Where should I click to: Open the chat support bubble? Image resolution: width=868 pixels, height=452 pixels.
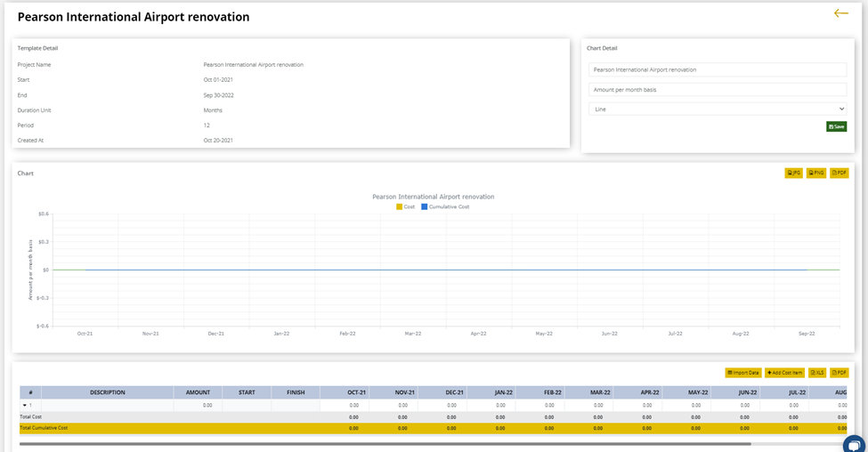click(x=854, y=444)
